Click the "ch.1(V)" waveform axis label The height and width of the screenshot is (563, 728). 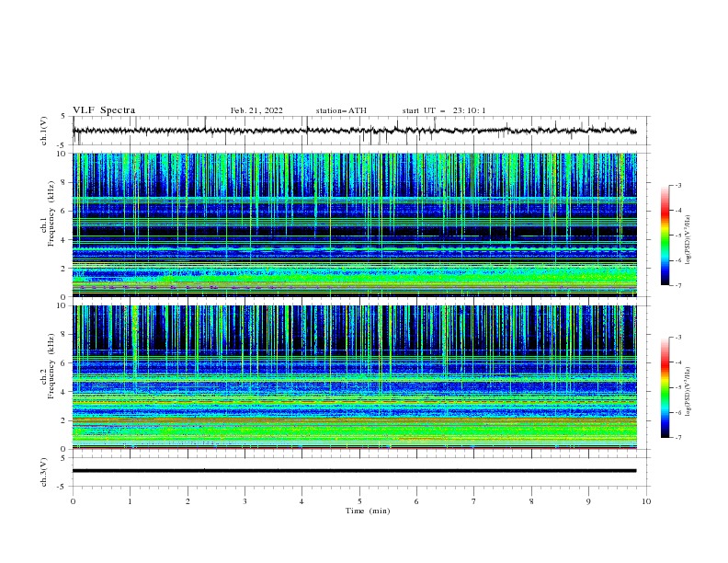click(44, 131)
